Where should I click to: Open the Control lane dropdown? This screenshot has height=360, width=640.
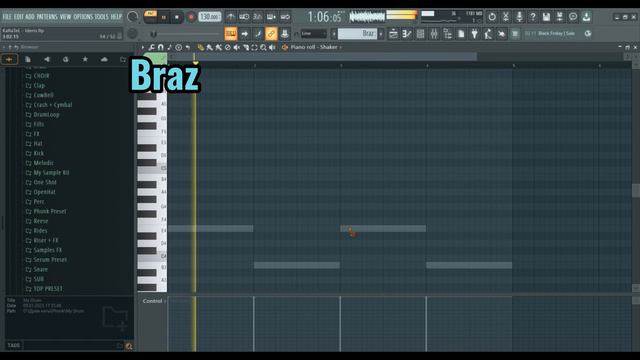pos(154,301)
